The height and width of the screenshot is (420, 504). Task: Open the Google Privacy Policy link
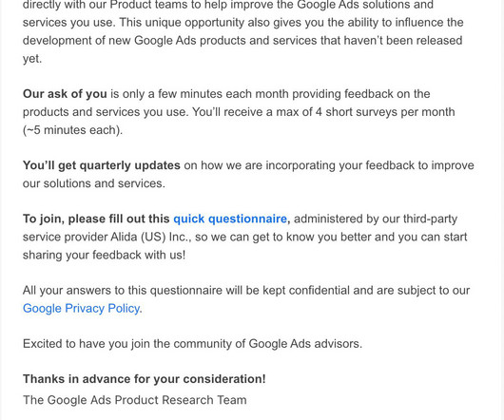[82, 308]
